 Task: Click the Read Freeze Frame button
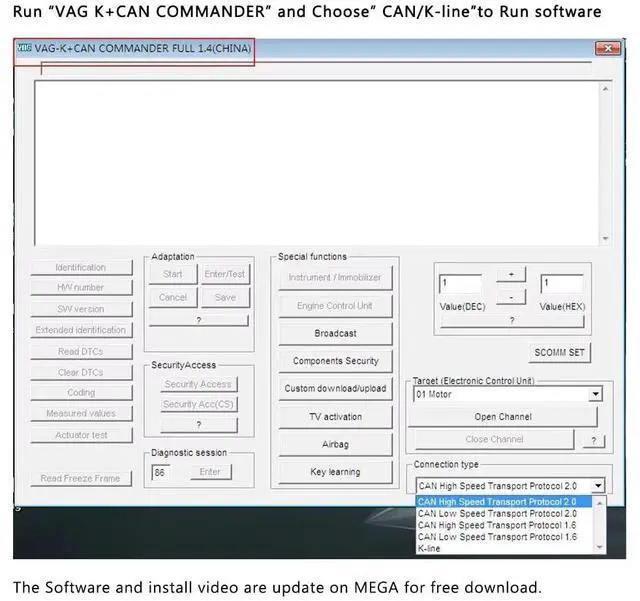81,479
